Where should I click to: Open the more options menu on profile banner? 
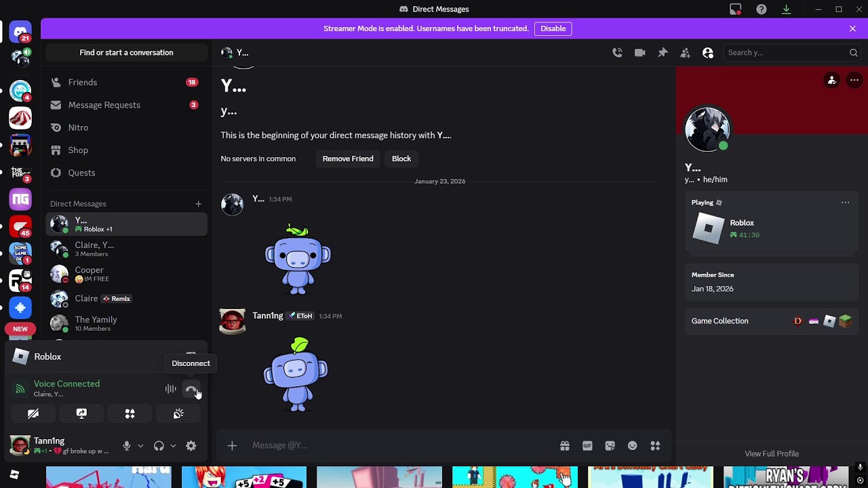[x=854, y=80]
